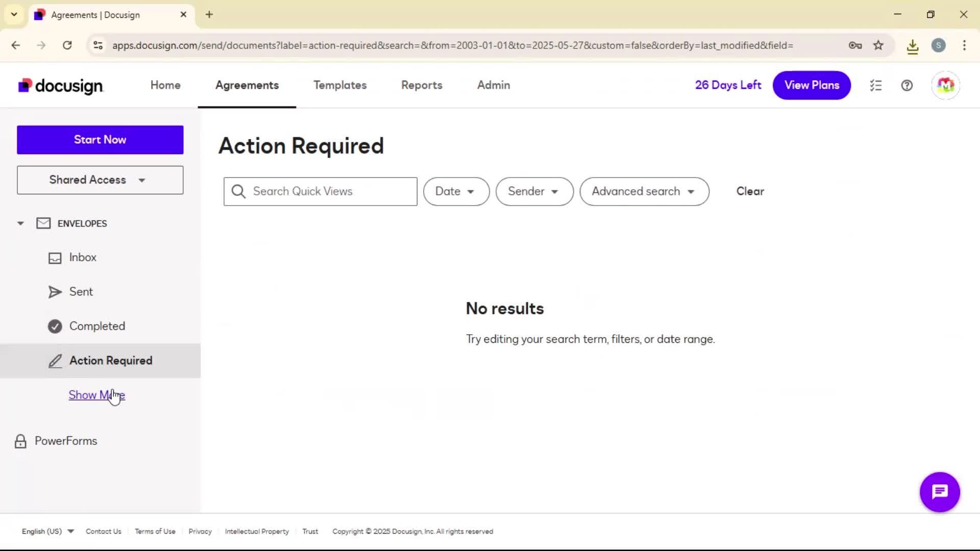
Task: Open the tab search dropdown
Action: coord(14,14)
